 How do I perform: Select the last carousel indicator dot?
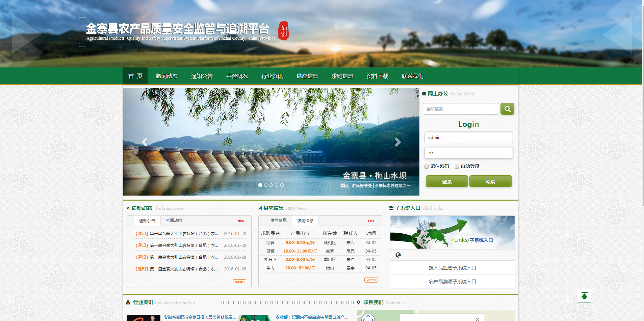point(282,185)
